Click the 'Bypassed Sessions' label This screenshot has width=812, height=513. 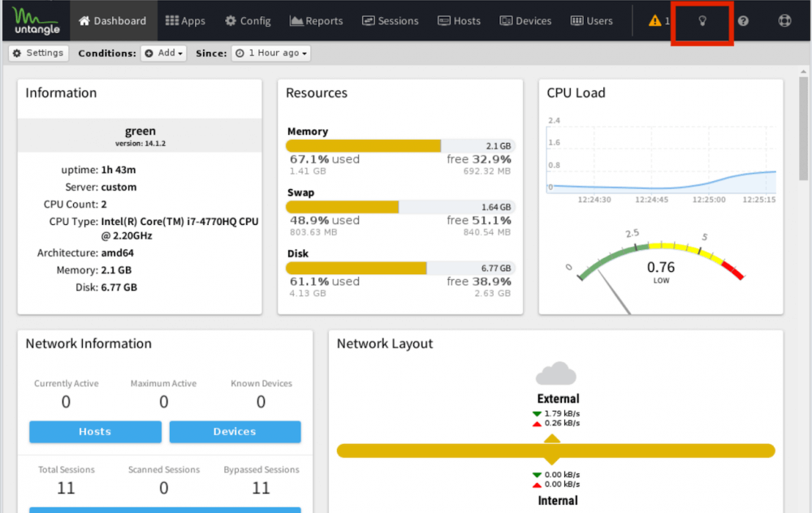(x=261, y=469)
